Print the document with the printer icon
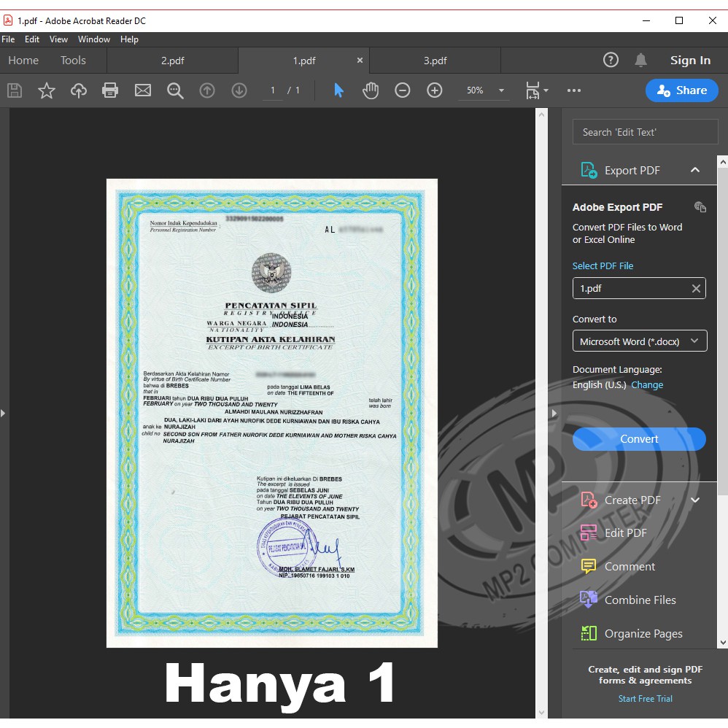 point(110,90)
